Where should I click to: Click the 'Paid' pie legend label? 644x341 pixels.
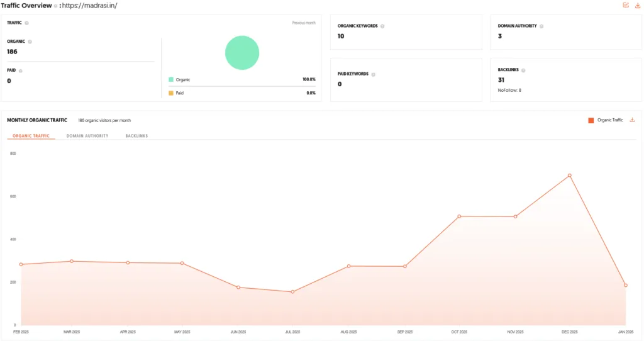179,93
